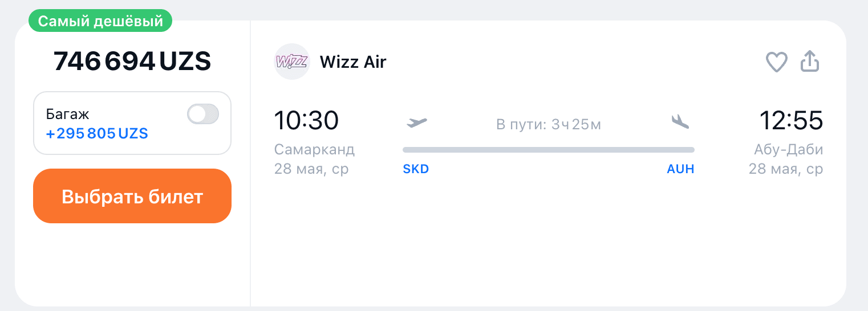
Task: Click the share ticket icon
Action: coord(810,62)
